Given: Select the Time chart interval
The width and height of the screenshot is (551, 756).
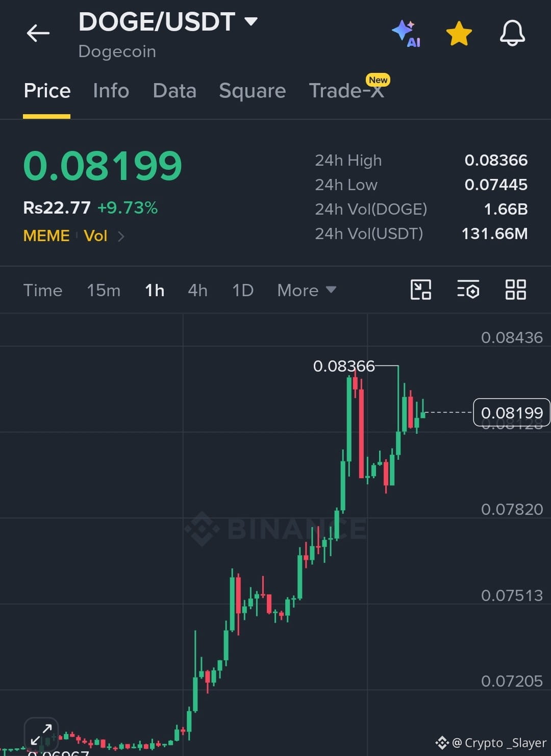Looking at the screenshot, I should pos(43,290).
